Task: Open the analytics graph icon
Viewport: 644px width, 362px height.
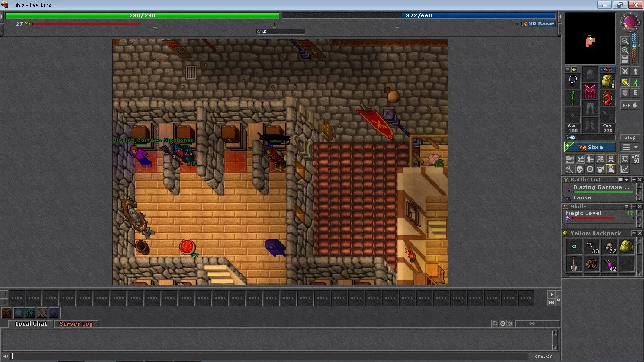Action: point(625,168)
